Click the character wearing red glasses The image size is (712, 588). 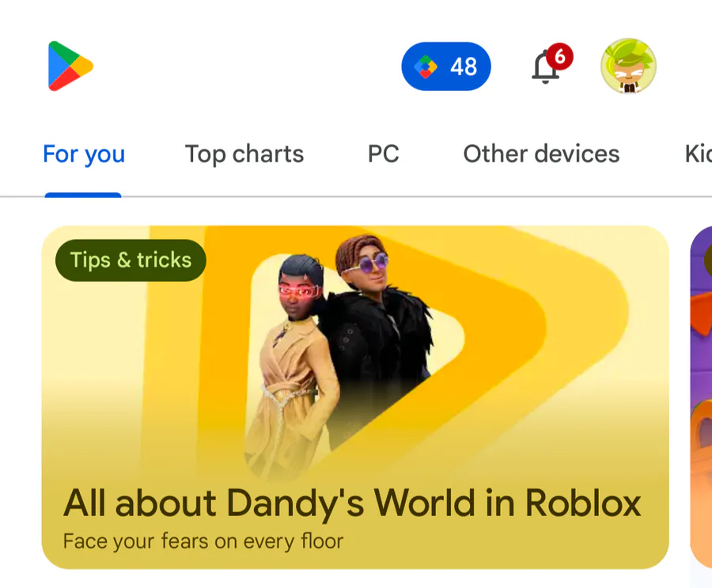point(290,363)
